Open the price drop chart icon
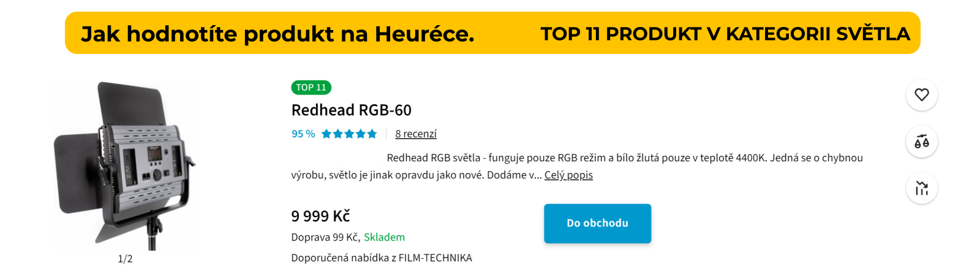Screen dimensions: 980x276 [x=922, y=188]
